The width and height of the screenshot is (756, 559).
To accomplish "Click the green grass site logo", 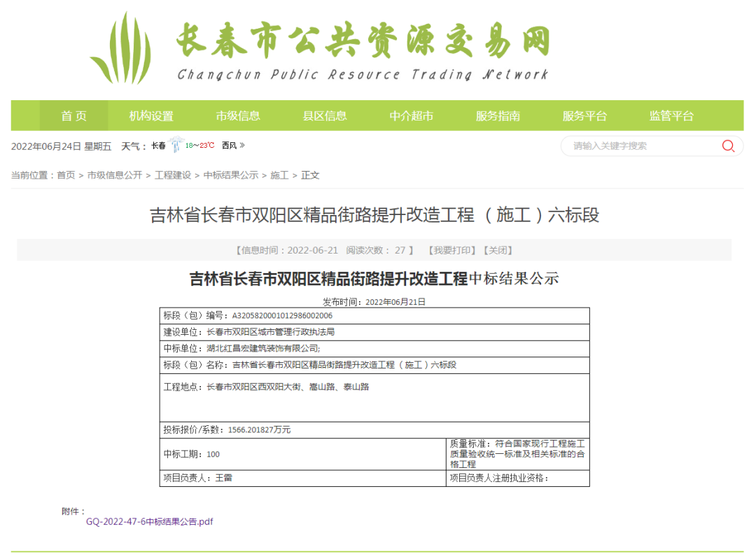I will coord(121,48).
